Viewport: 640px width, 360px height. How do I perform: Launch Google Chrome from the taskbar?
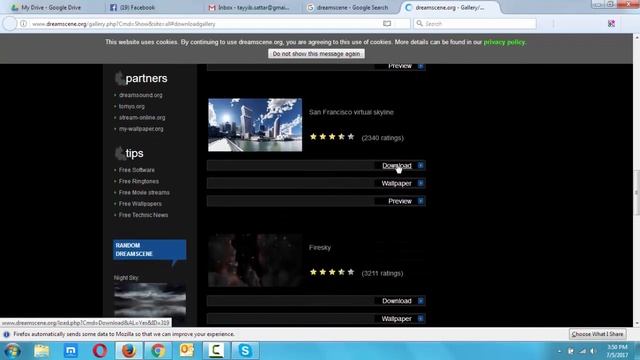(x=158, y=351)
